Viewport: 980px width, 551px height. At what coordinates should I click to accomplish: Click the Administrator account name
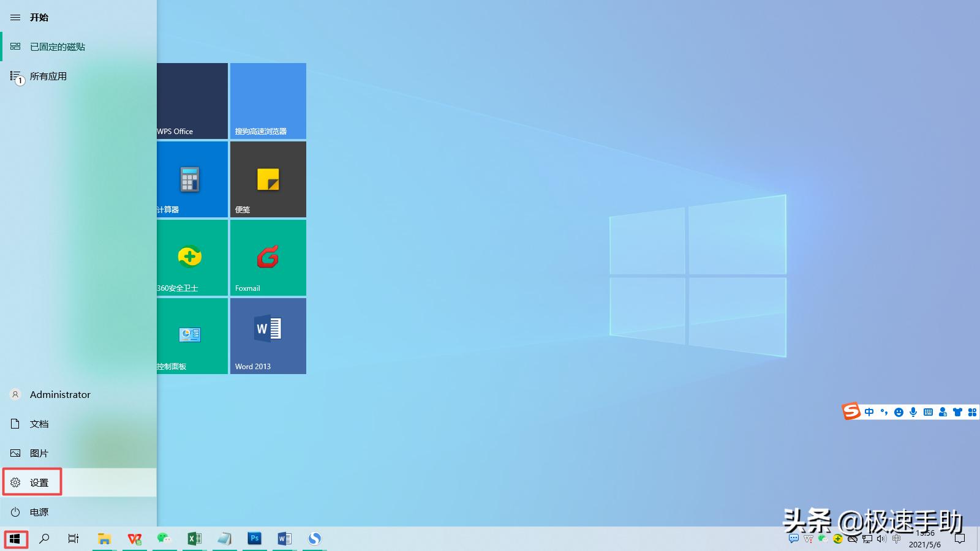tap(60, 394)
